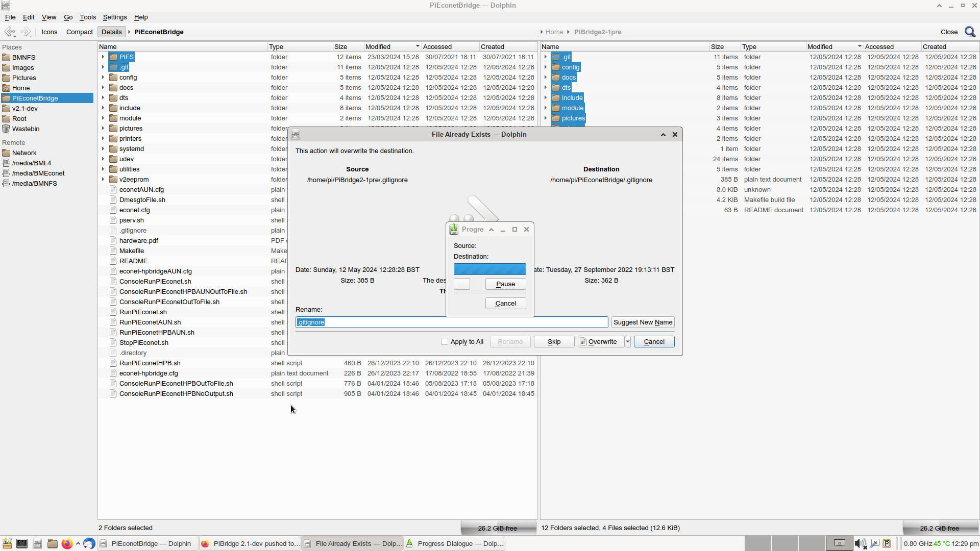Open the terminal icon in taskbar
This screenshot has width=980, height=551.
(x=22, y=543)
